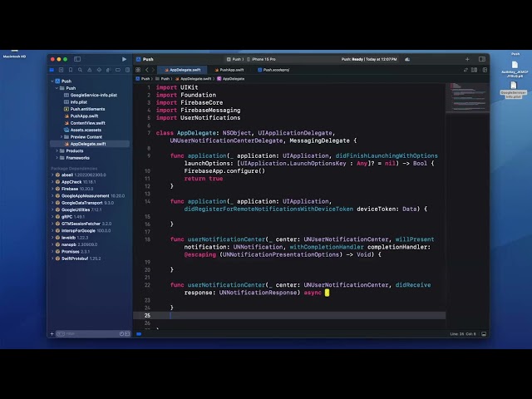Open Info.plist in the navigator

click(x=76, y=102)
